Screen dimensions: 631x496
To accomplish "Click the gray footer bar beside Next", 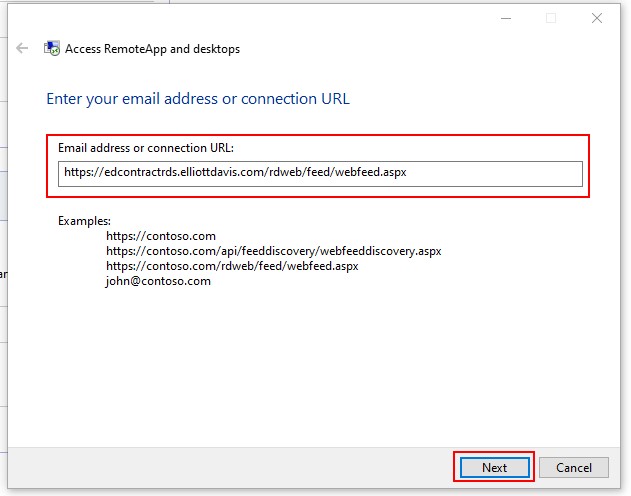I will (229, 467).
